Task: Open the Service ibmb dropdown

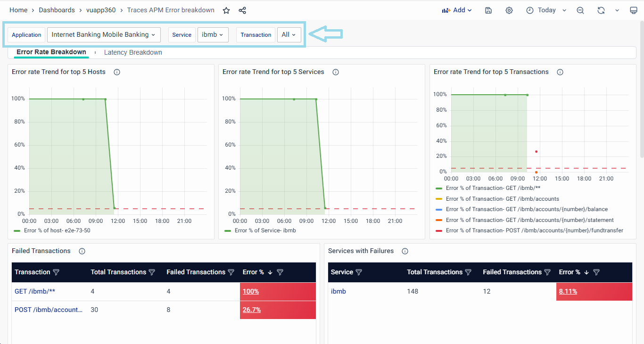Action: tap(213, 35)
